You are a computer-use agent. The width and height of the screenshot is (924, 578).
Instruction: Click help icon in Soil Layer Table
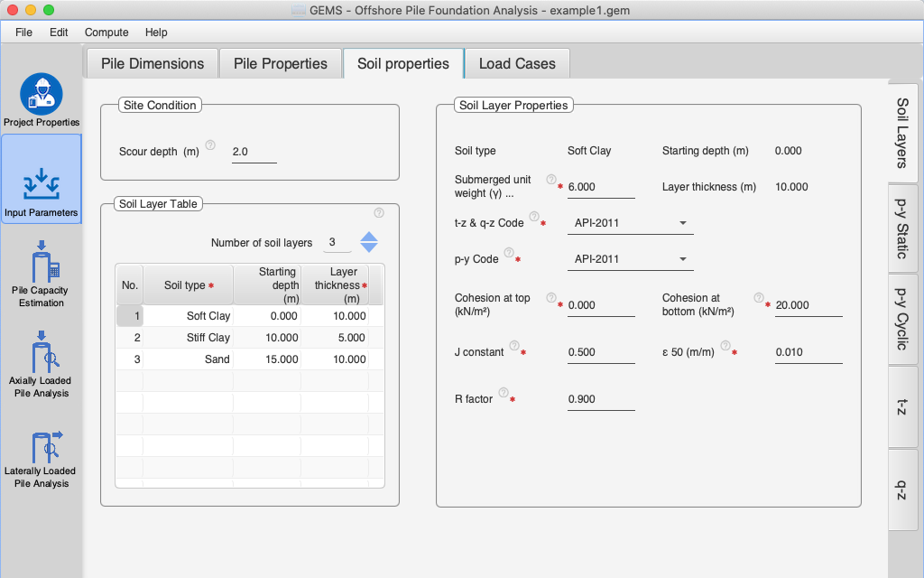(379, 213)
